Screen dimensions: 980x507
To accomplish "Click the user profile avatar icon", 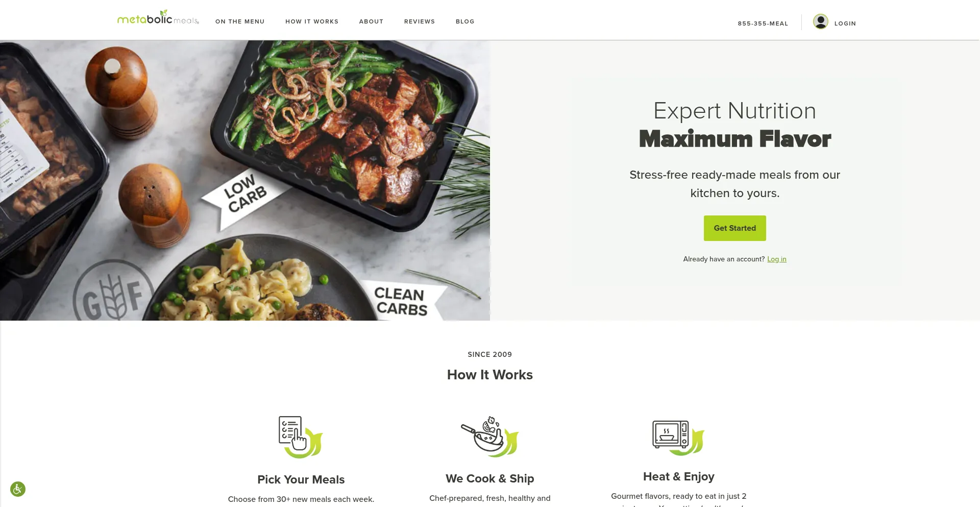I will point(821,21).
